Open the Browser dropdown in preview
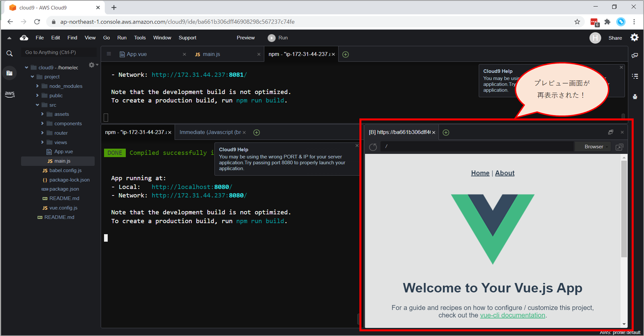The width and height of the screenshot is (644, 336). (x=593, y=147)
